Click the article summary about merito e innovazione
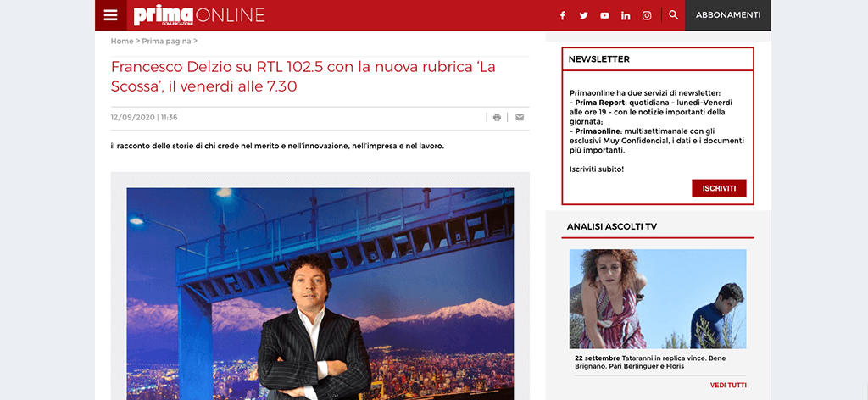 tap(277, 147)
